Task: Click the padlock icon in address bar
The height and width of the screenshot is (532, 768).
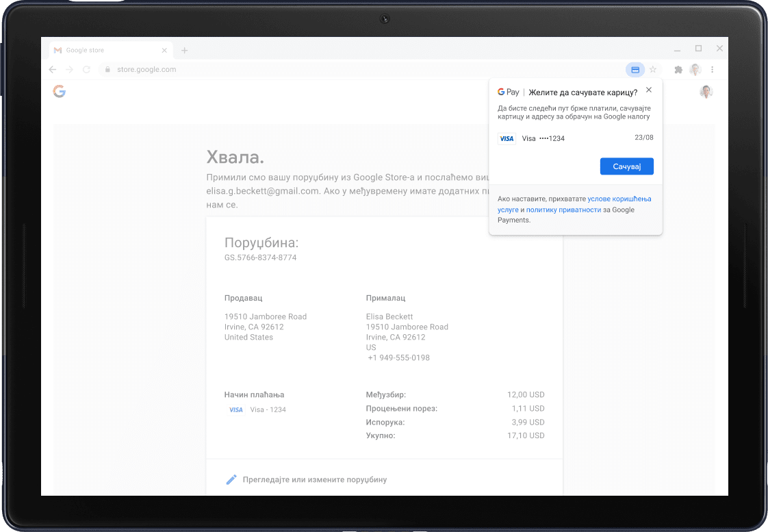Action: tap(107, 70)
